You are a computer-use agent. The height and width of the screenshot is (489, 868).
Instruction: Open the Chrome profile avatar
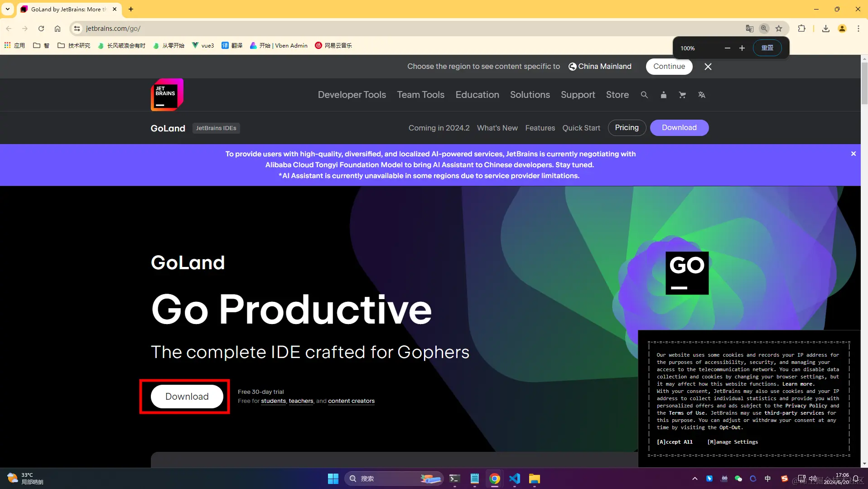[x=842, y=29]
